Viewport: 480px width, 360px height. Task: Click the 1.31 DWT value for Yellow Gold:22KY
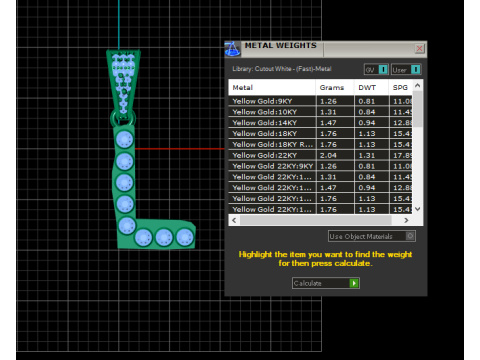[367, 155]
